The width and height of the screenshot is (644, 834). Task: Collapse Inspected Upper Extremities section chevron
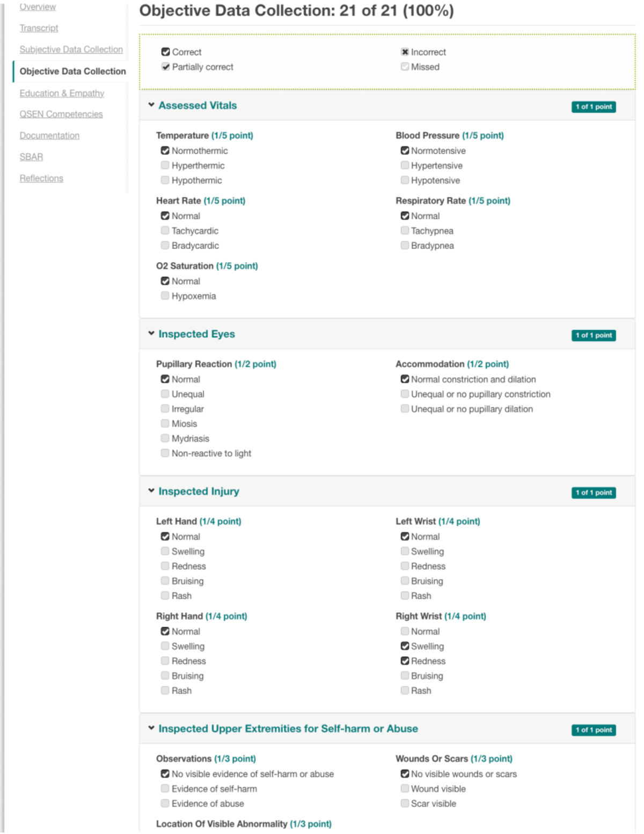tap(151, 728)
